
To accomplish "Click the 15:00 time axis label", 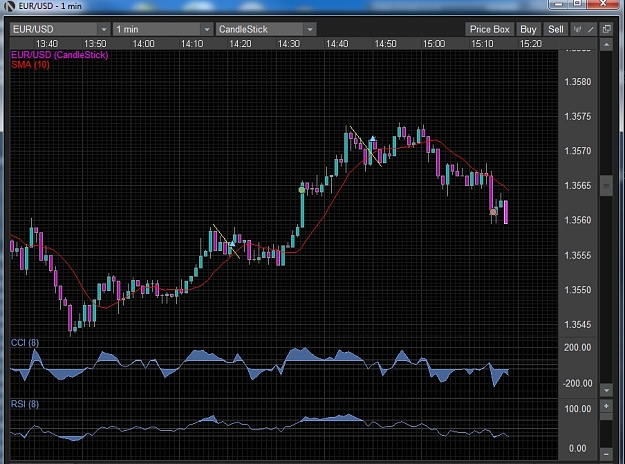I will (434, 43).
